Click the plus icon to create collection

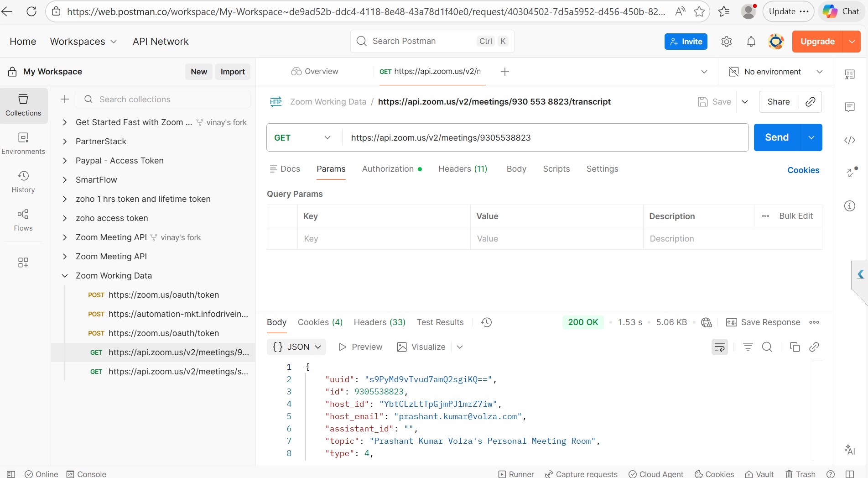coord(65,99)
